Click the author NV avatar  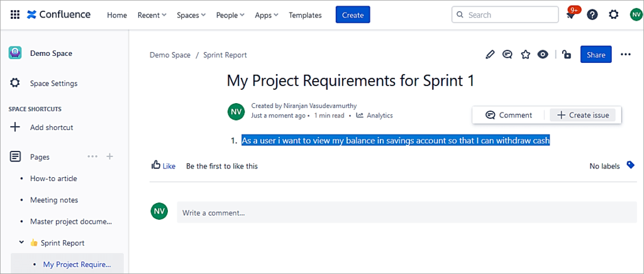click(236, 112)
